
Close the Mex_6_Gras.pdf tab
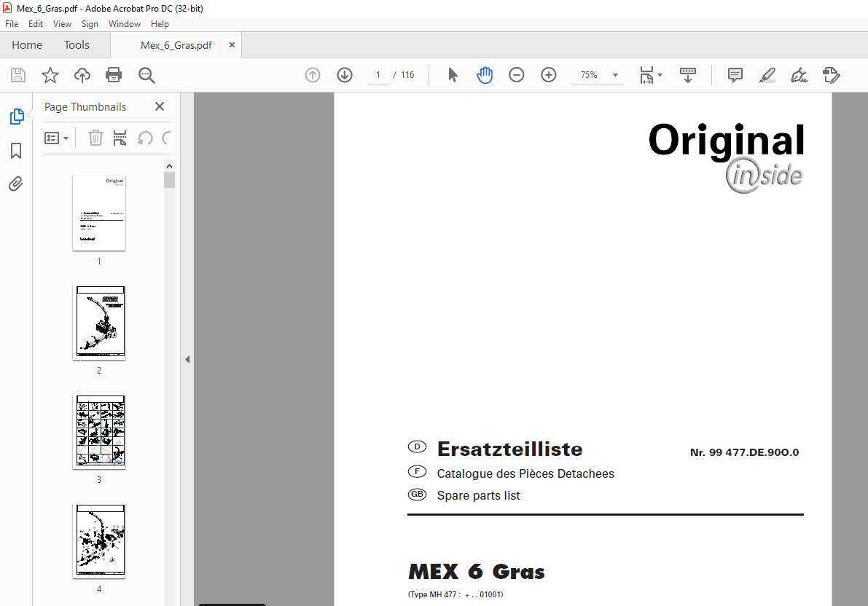[x=232, y=45]
